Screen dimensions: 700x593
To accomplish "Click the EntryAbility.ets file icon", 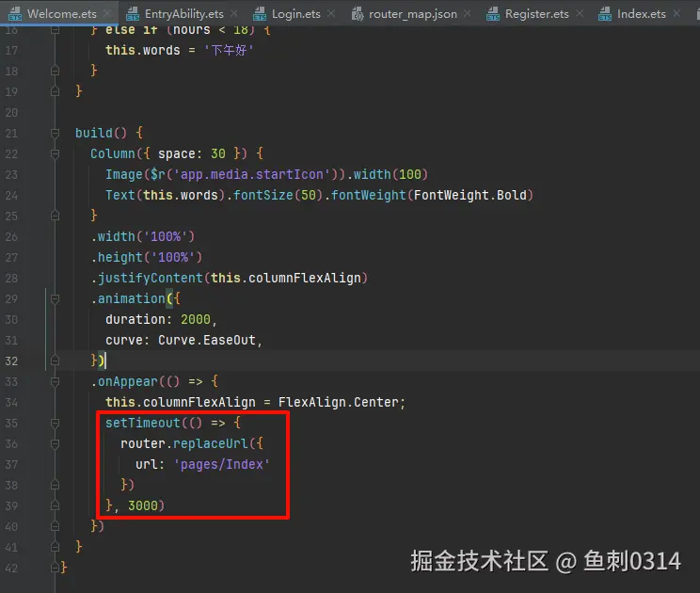I will (133, 14).
